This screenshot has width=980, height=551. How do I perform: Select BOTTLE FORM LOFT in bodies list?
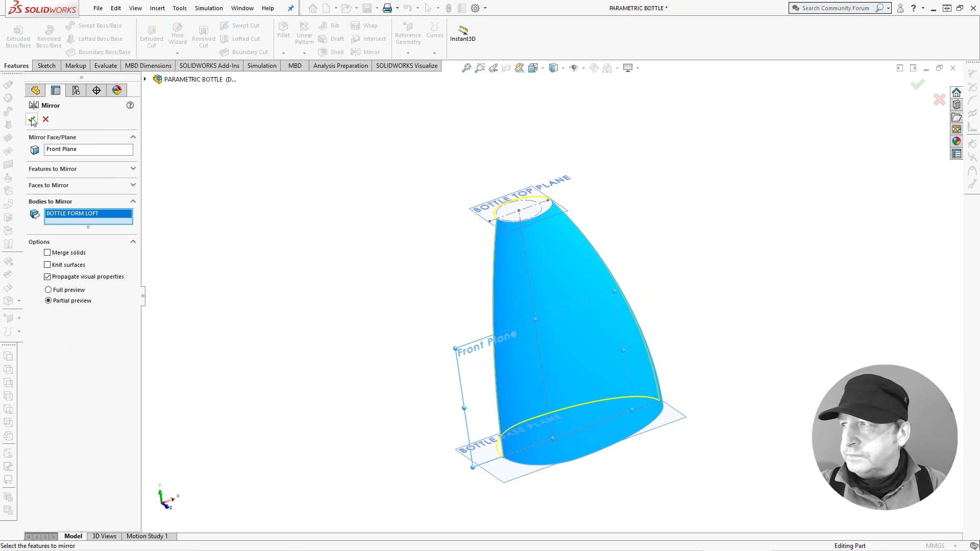(x=88, y=213)
